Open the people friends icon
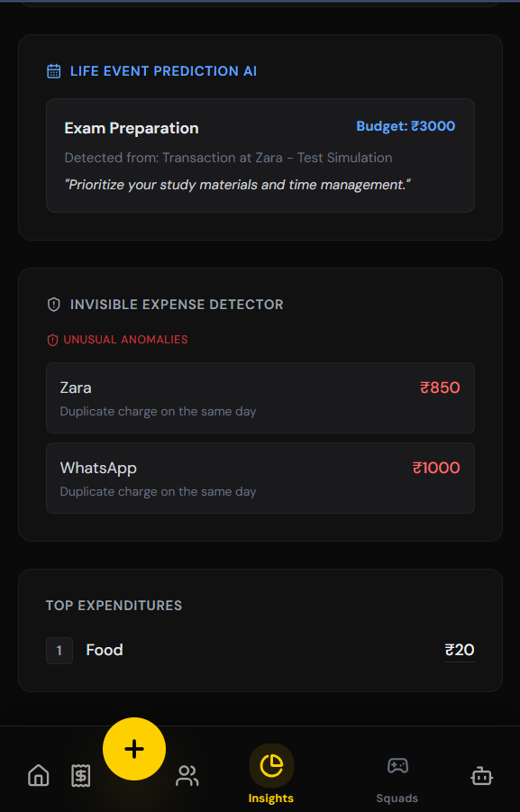The height and width of the screenshot is (812, 520). click(x=187, y=776)
